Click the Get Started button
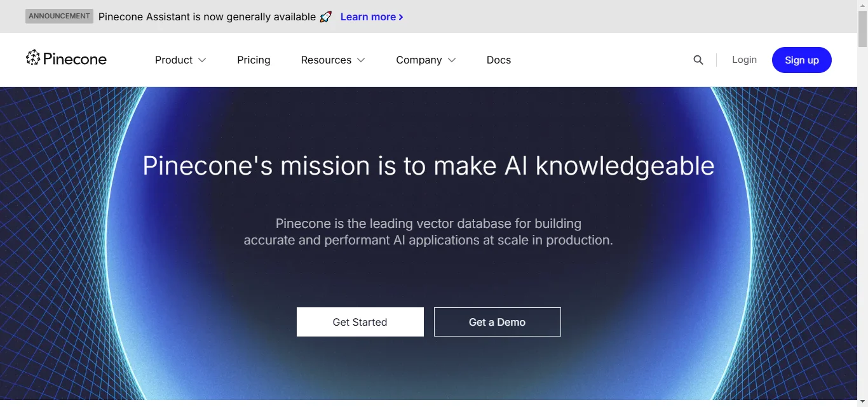Image resolution: width=868 pixels, height=407 pixels. click(x=360, y=322)
